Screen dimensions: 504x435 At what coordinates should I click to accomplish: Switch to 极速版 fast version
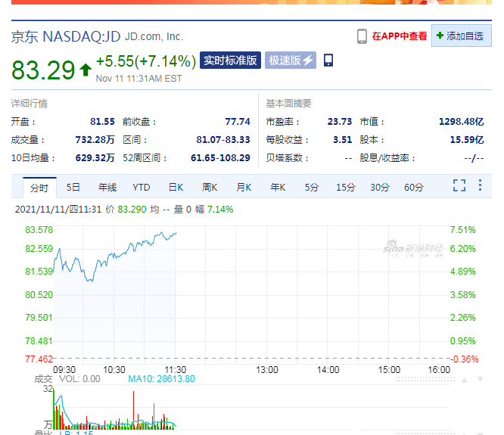click(x=291, y=60)
